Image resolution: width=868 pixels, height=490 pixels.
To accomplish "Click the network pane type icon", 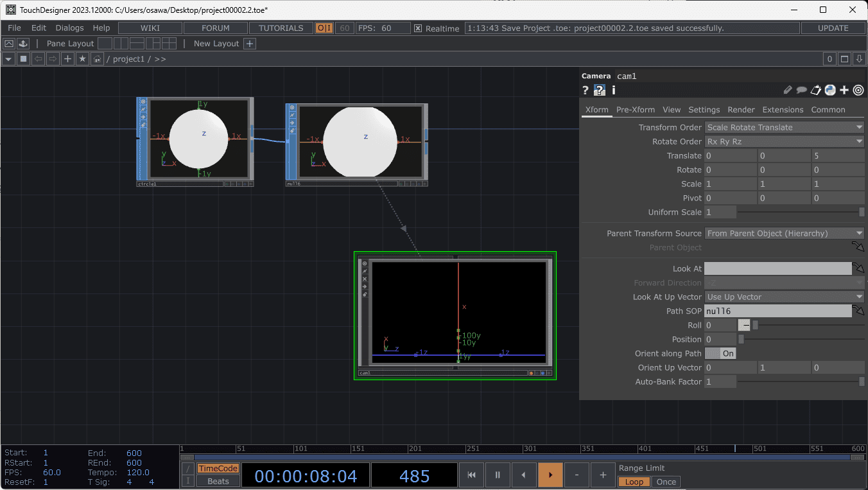I will pyautogui.click(x=23, y=59).
